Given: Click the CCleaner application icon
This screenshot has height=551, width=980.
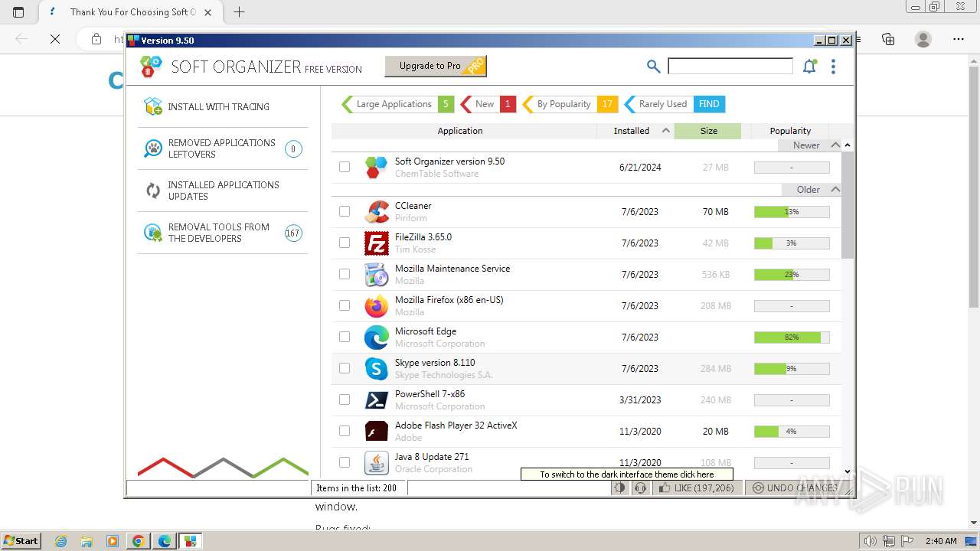Looking at the screenshot, I should pyautogui.click(x=376, y=211).
